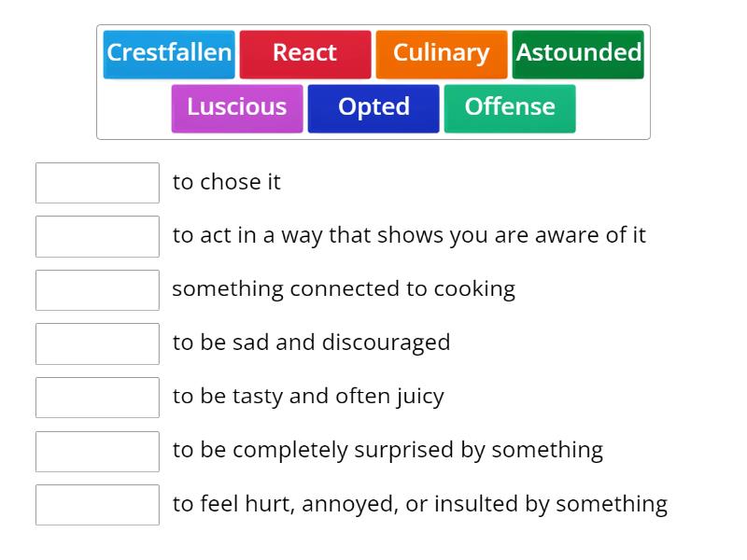This screenshot has height=560, width=747.
Task: Click the answer box beside 'to chose it'
Action: point(97,183)
